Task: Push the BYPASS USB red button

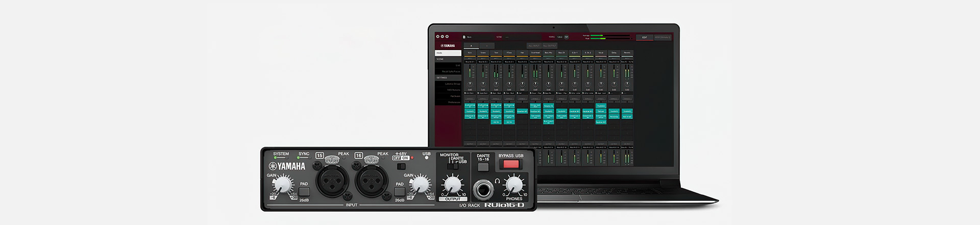Action: click(x=511, y=164)
